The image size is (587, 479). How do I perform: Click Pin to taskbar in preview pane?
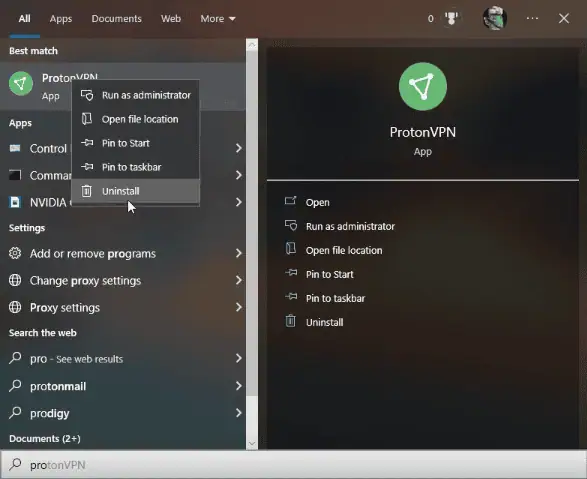click(335, 298)
